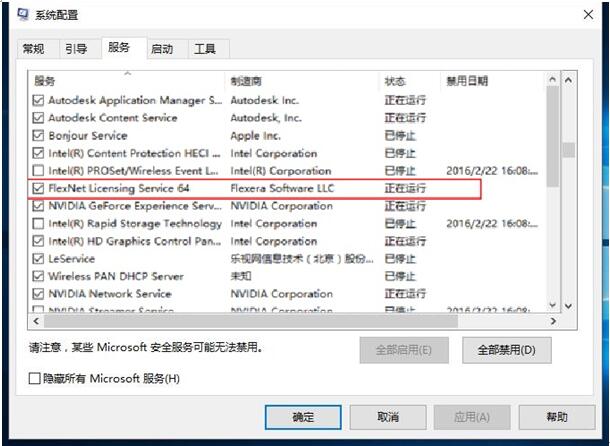Image resolution: width=610 pixels, height=446 pixels.
Task: Uncheck the Bonjour Service checkbox
Action: pos(38,135)
